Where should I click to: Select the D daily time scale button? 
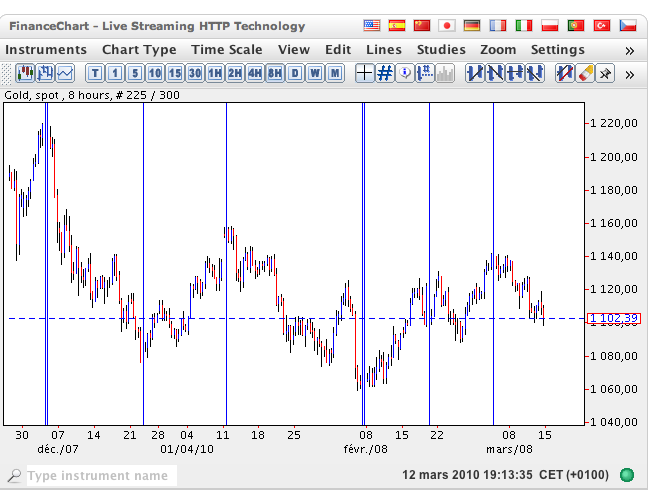click(295, 72)
